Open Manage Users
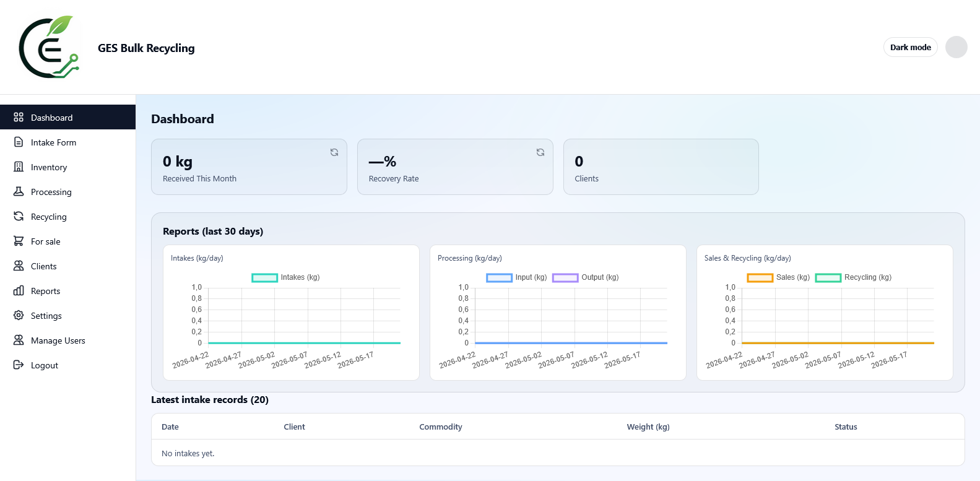The image size is (980, 481). click(68, 340)
